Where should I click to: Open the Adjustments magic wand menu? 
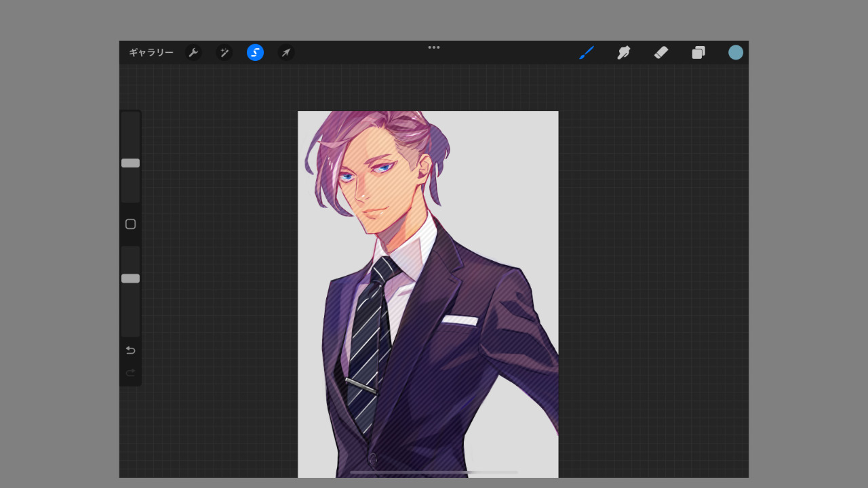coord(224,53)
